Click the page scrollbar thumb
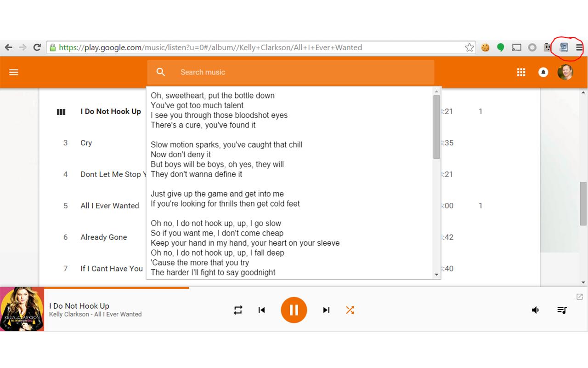 (583, 204)
